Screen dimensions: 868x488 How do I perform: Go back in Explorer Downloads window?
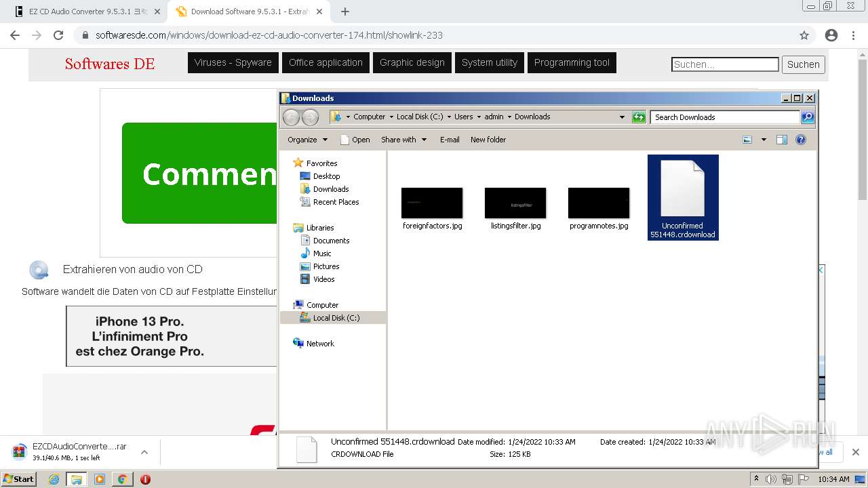(291, 117)
